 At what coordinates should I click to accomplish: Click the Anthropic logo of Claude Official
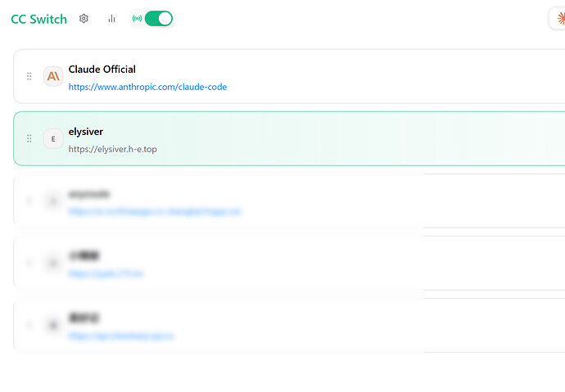click(53, 76)
